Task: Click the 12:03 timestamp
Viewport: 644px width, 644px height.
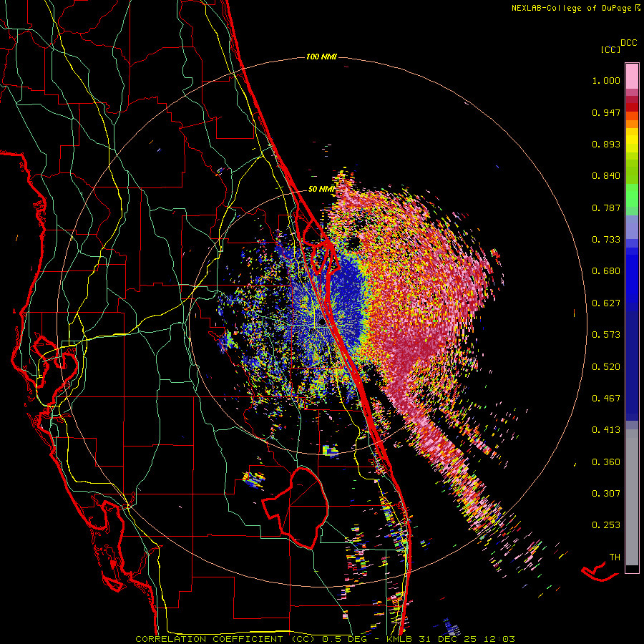Action: pos(500,639)
